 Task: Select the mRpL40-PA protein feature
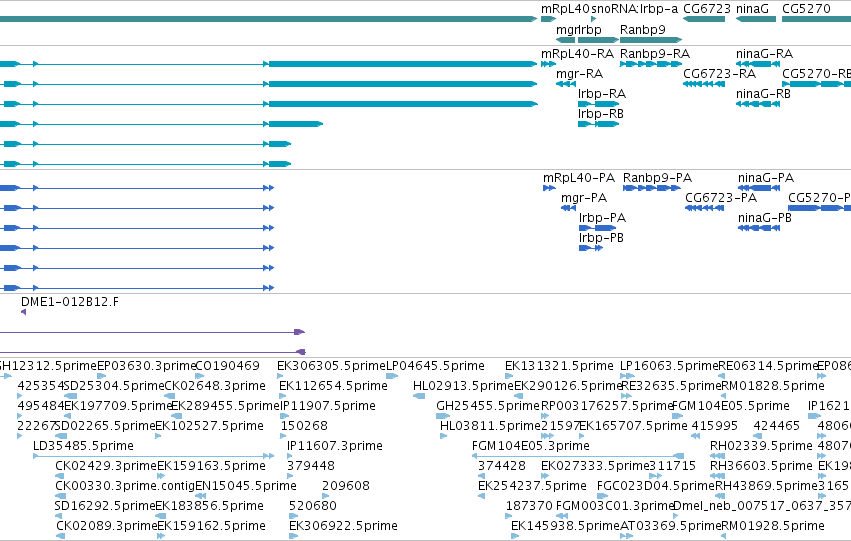549,188
